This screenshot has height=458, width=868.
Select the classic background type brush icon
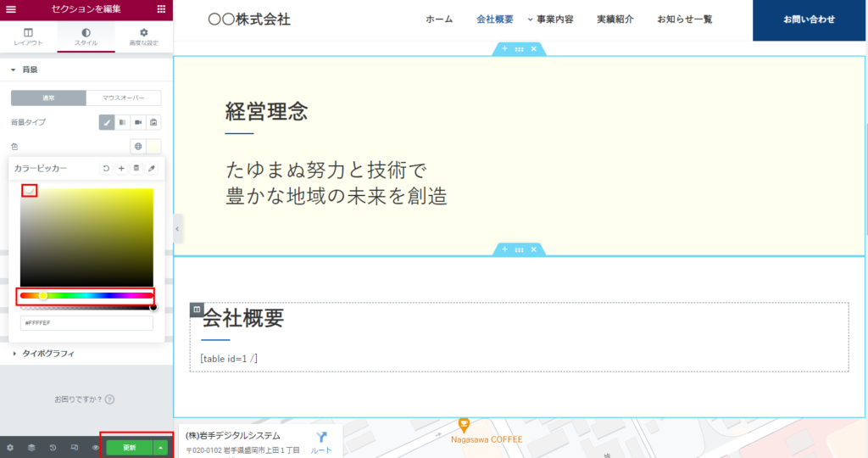click(x=107, y=122)
